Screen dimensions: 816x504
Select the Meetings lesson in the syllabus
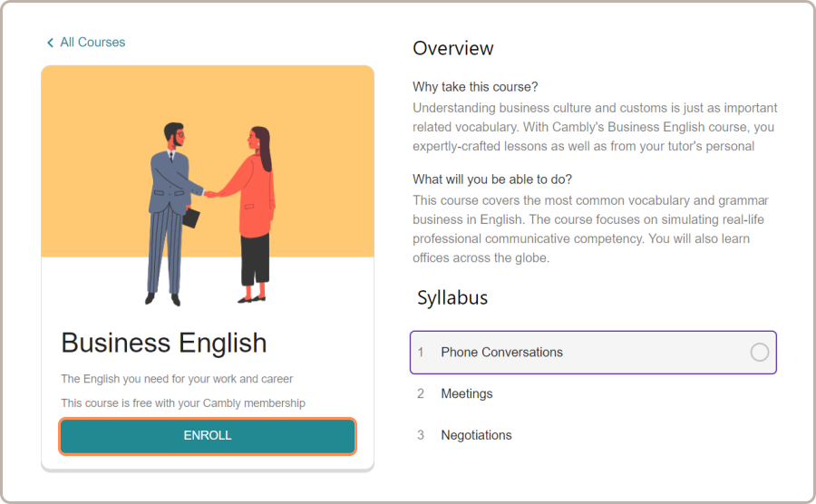point(467,393)
